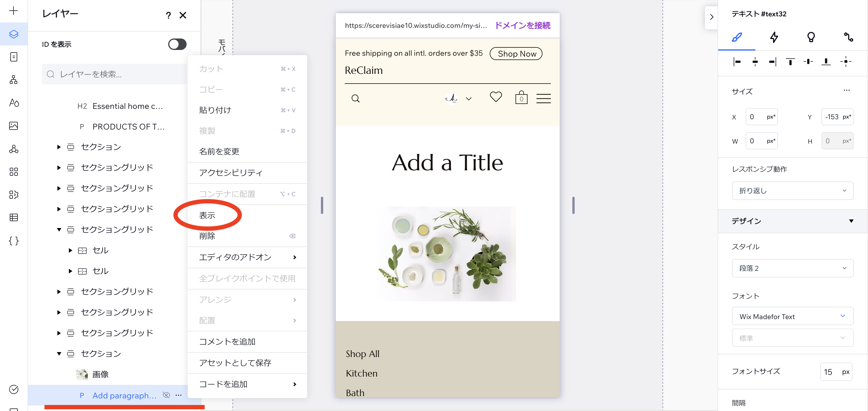
Task: Open the Code panel with curly braces icon
Action: (13, 241)
